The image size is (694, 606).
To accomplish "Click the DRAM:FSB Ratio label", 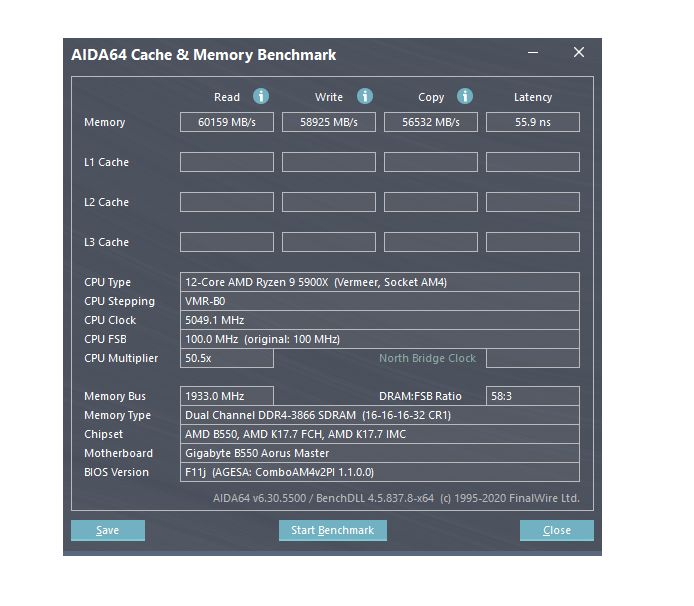I will (x=420, y=396).
